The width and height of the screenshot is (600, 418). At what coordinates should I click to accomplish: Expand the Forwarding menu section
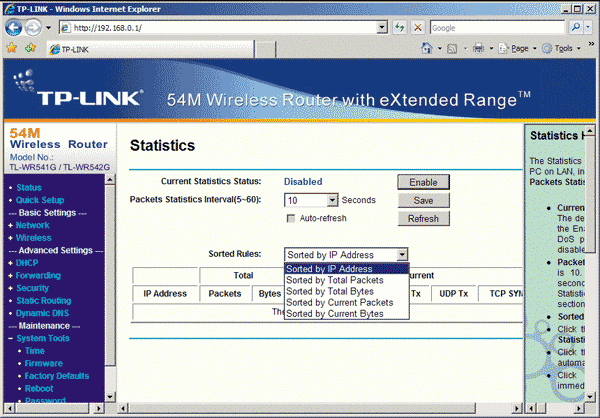[x=38, y=276]
